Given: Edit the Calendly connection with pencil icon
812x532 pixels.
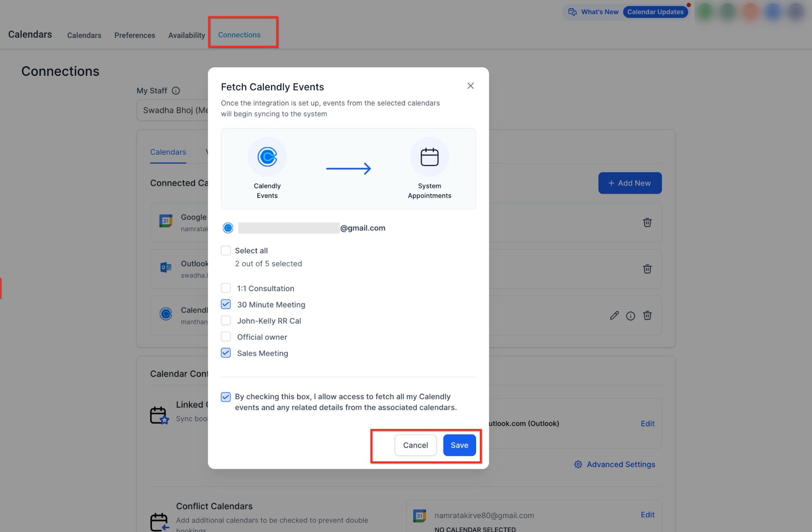Looking at the screenshot, I should [614, 315].
